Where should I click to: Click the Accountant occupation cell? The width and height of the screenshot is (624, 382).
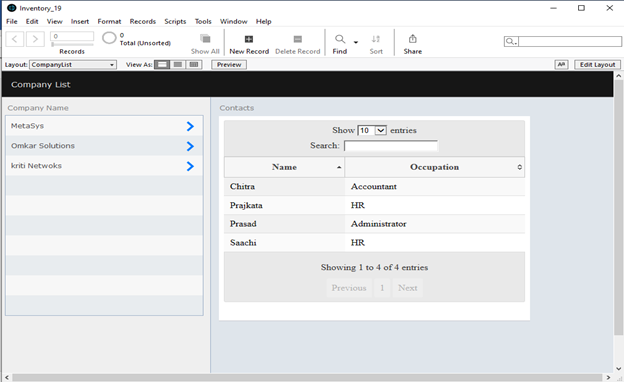pos(435,187)
